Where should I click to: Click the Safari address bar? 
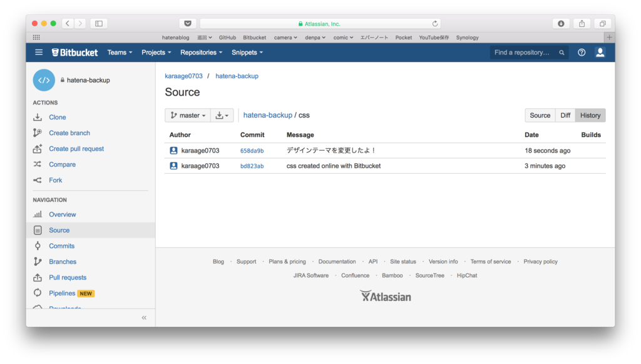click(320, 24)
